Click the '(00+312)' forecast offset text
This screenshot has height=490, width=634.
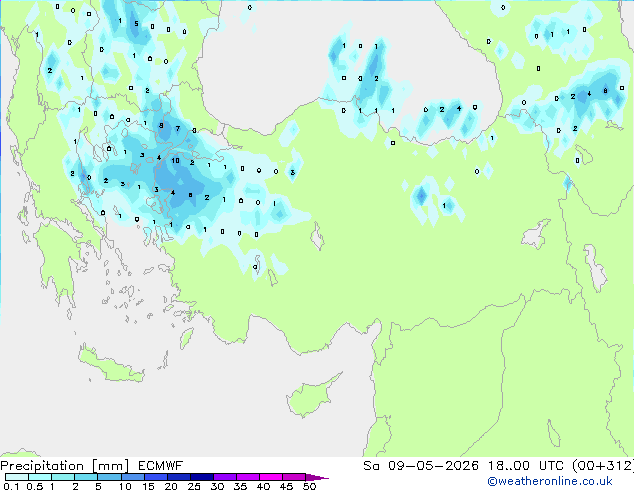coord(603,466)
